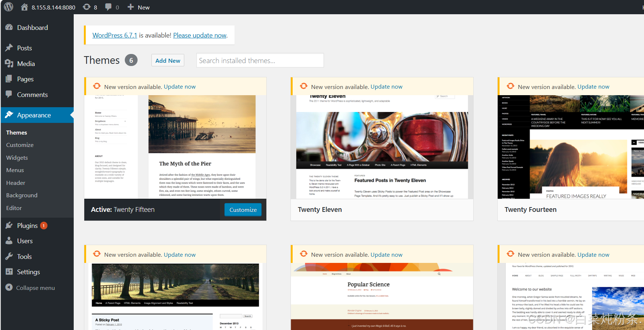The width and height of the screenshot is (644, 330).
Task: Click the Posts pushpin icon
Action: 9,48
